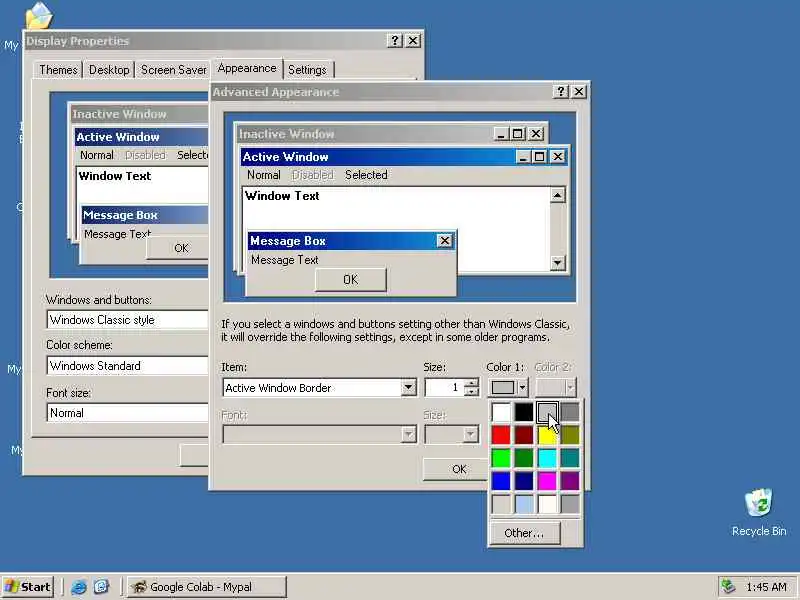Click Message Box title in Advanced preview
800x600 pixels.
342,241
